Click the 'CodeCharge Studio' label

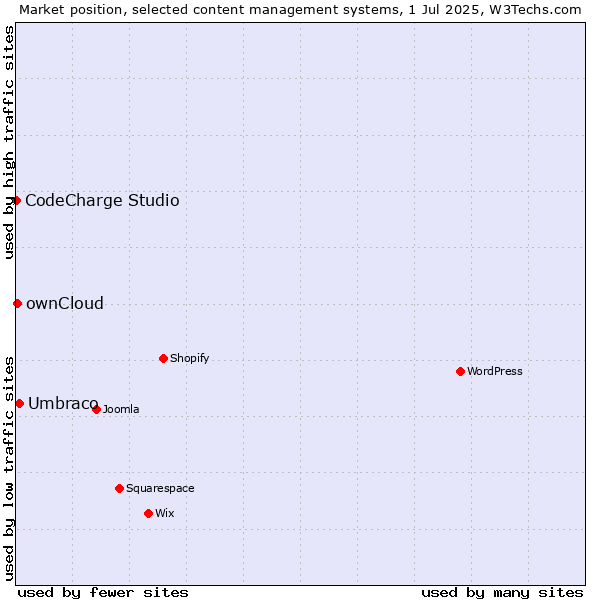coord(103,201)
